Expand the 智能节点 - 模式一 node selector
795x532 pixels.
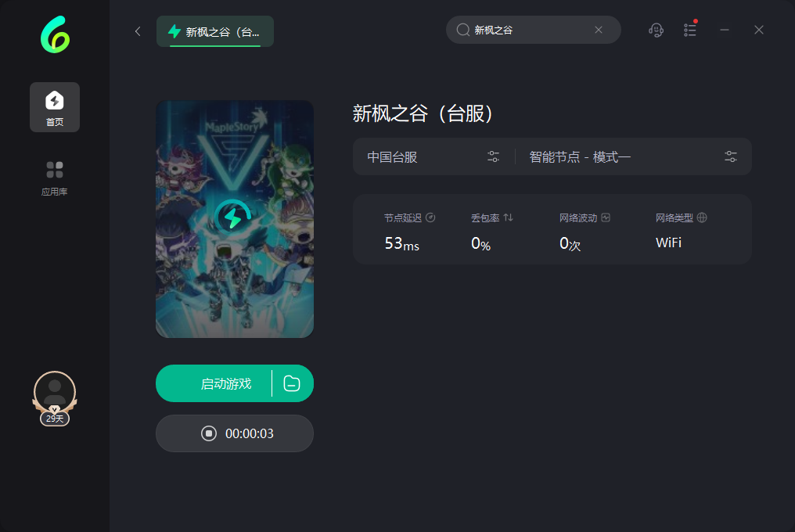pos(633,156)
